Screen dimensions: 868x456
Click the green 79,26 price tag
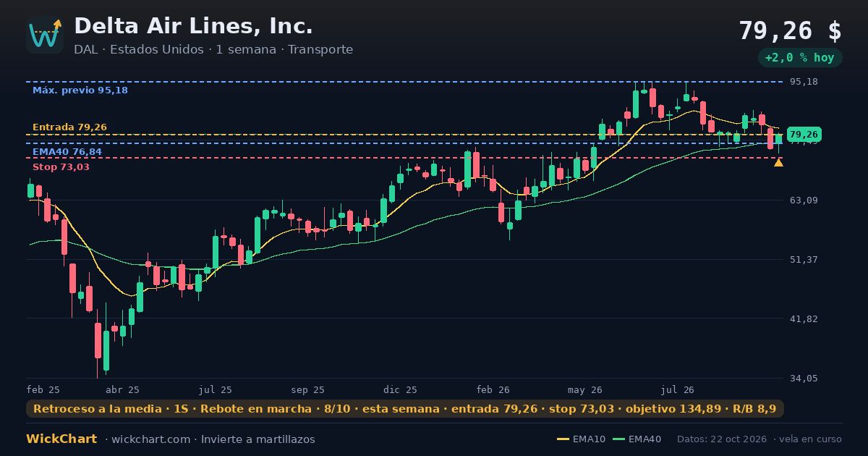click(x=804, y=135)
